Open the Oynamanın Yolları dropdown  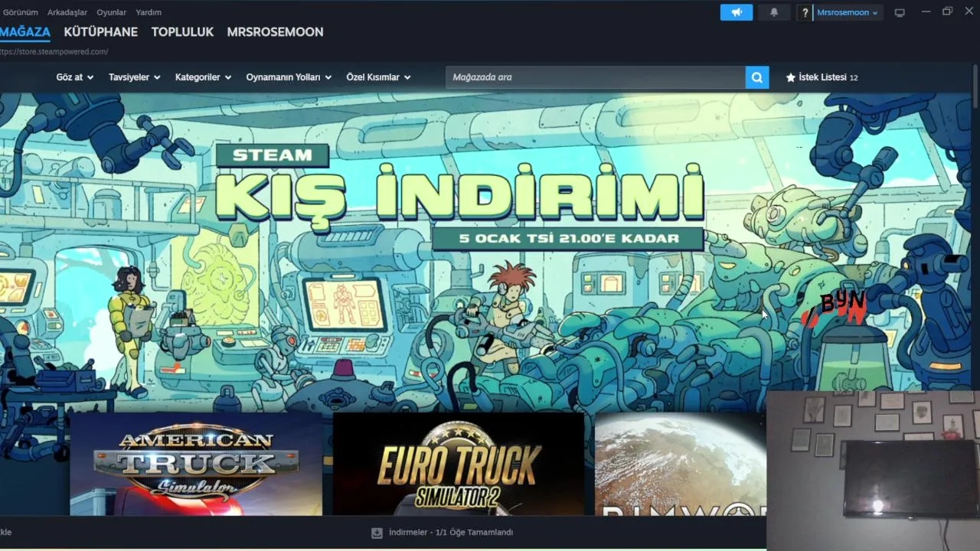(289, 77)
